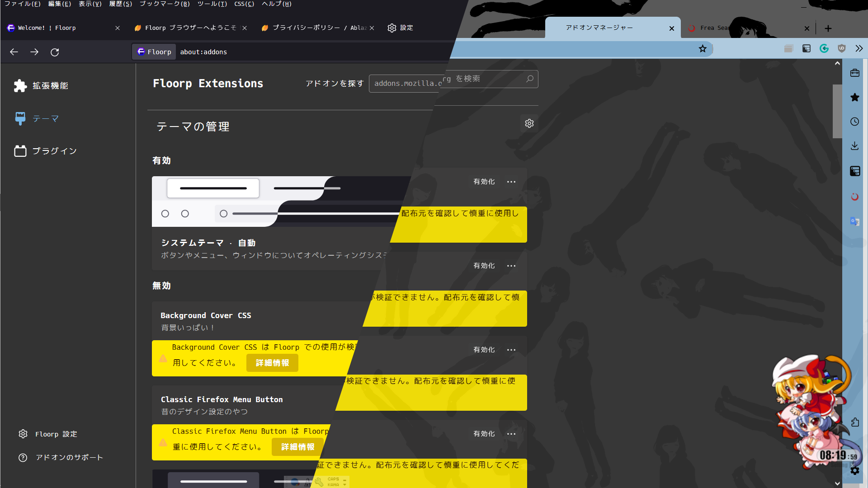This screenshot has height=488, width=868.
Task: Click the Google Translate icon in the sidebar
Action: coord(854,221)
